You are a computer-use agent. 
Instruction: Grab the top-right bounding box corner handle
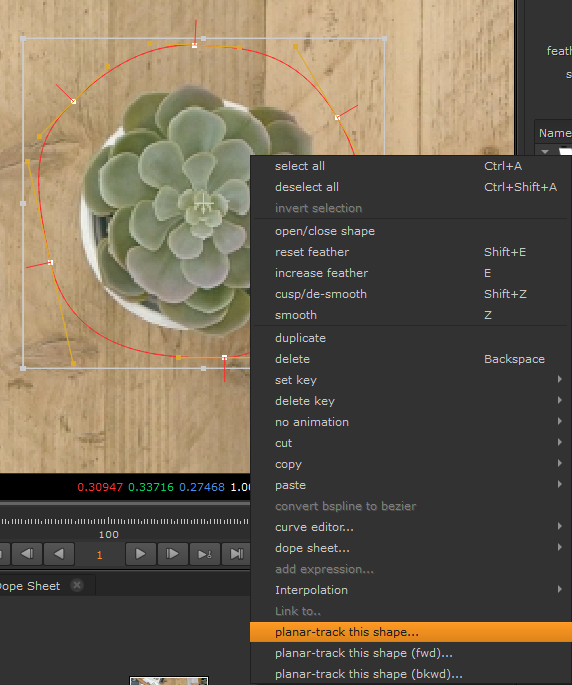point(384,39)
